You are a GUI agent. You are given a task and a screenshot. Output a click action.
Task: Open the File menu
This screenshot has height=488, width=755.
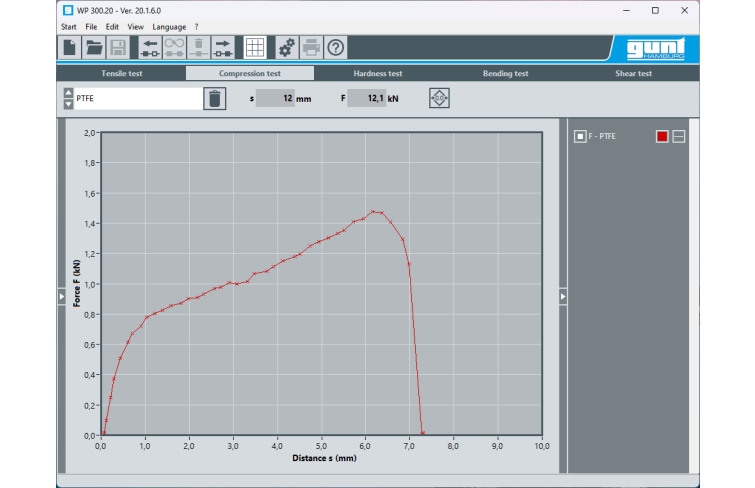91,27
